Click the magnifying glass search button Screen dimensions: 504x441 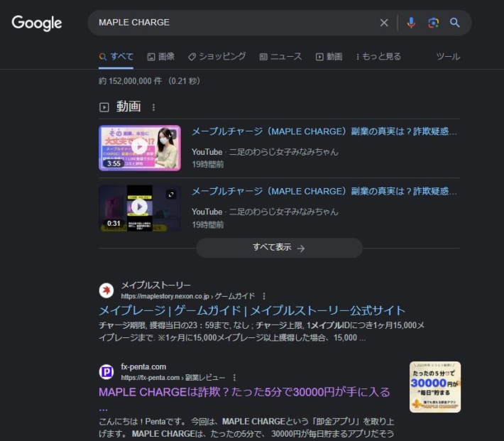(x=454, y=23)
